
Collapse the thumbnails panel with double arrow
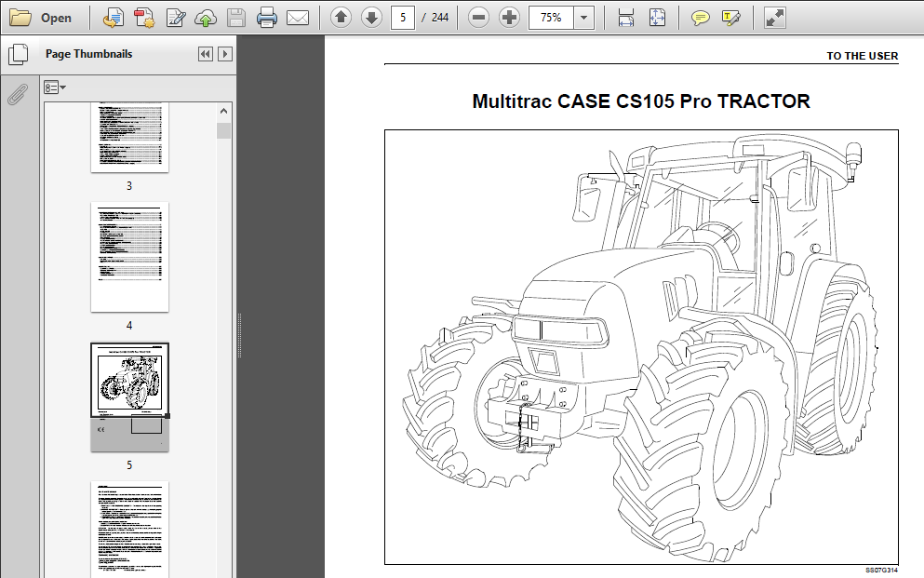click(205, 54)
